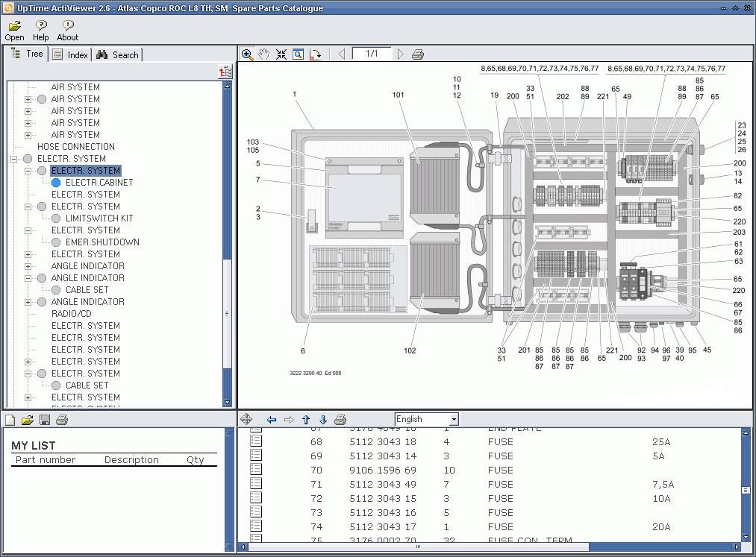Switch to the Tree tab
Image resolution: width=756 pixels, height=557 pixels.
pyautogui.click(x=28, y=54)
